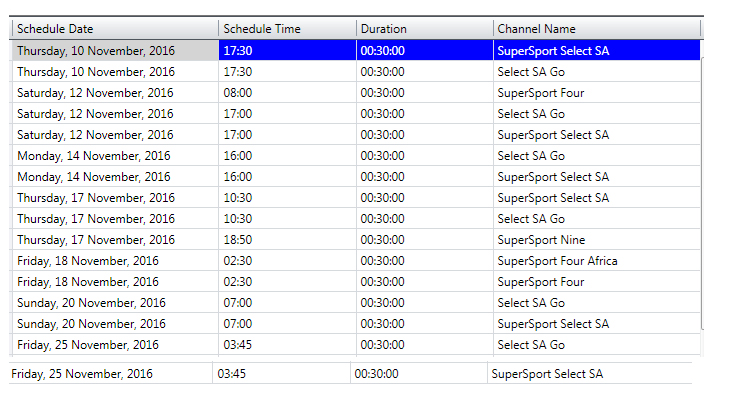Image resolution: width=731 pixels, height=396 pixels.
Task: Select the 10 November Select SA Go channel cell
Action: [597, 72]
